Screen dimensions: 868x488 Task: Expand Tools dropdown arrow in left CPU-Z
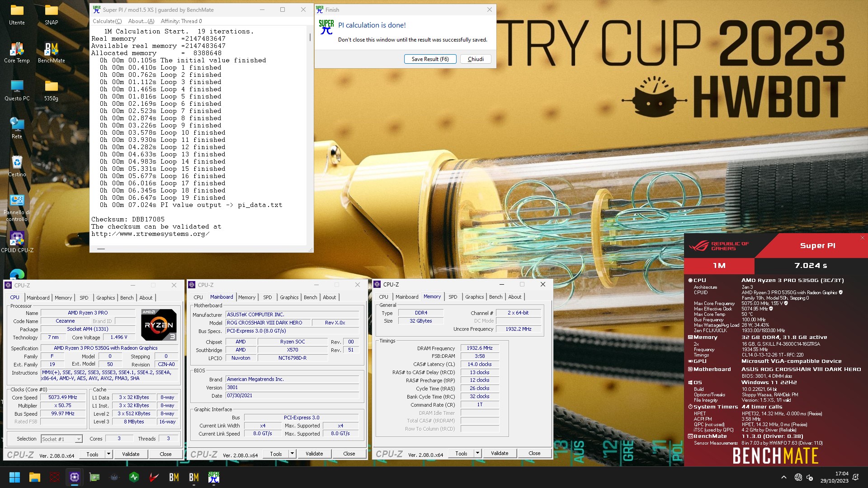(x=108, y=454)
